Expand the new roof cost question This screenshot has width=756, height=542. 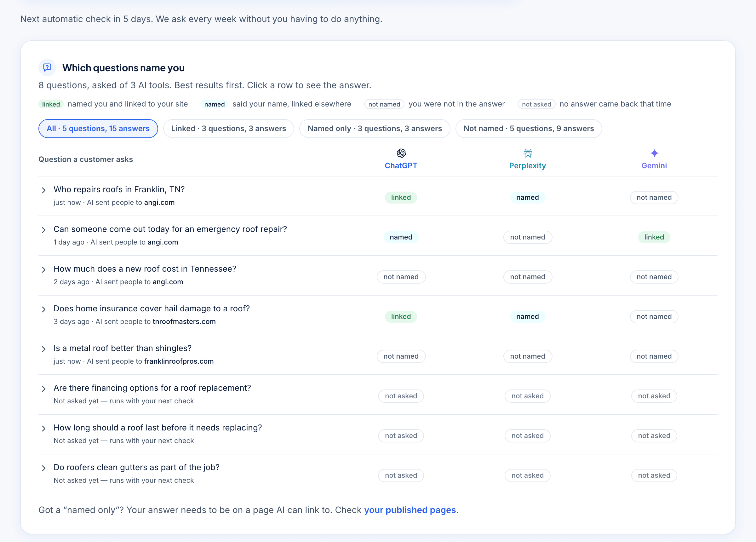pyautogui.click(x=44, y=269)
